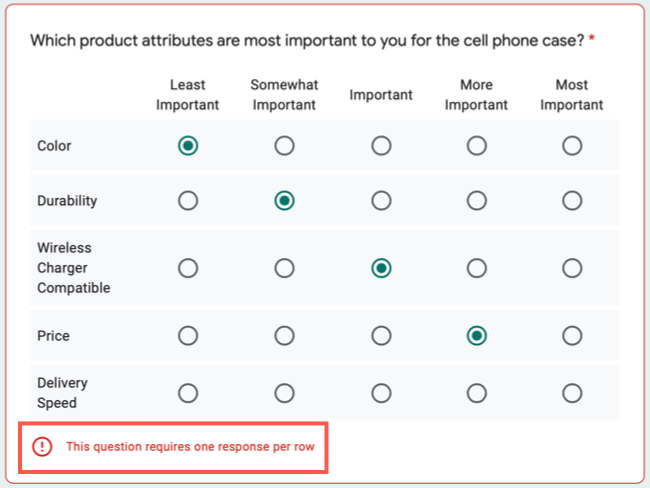
Task: Click the cell phone case question title
Action: click(x=306, y=41)
